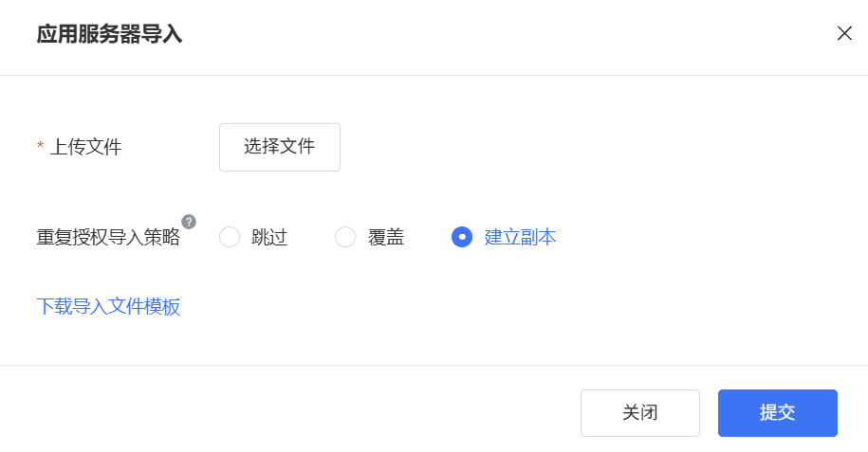Click the 重复授权导入策略 label
The width and height of the screenshot is (868, 452).
click(108, 237)
